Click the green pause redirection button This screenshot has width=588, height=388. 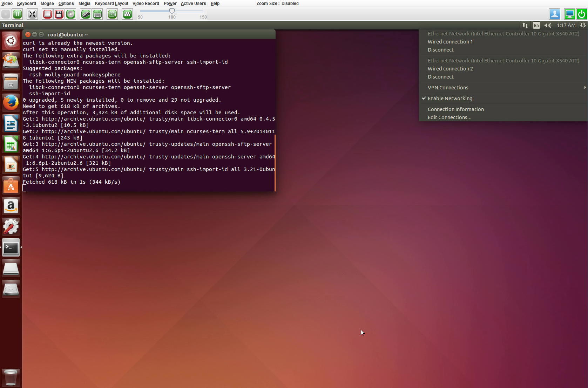coord(17,14)
